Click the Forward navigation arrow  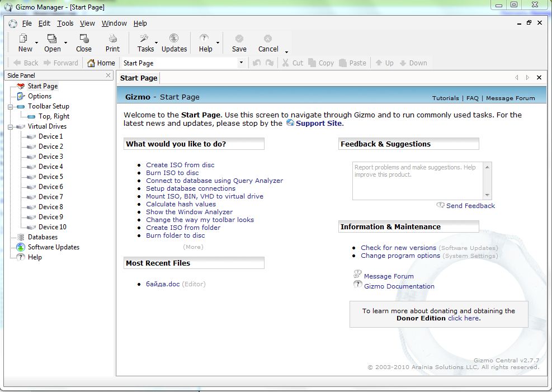[x=47, y=63]
